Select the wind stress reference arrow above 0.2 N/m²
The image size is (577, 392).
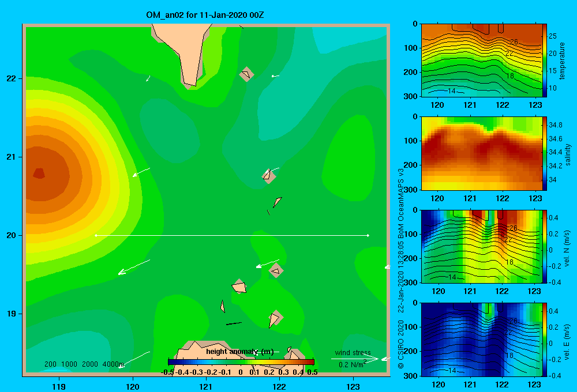click(x=355, y=359)
